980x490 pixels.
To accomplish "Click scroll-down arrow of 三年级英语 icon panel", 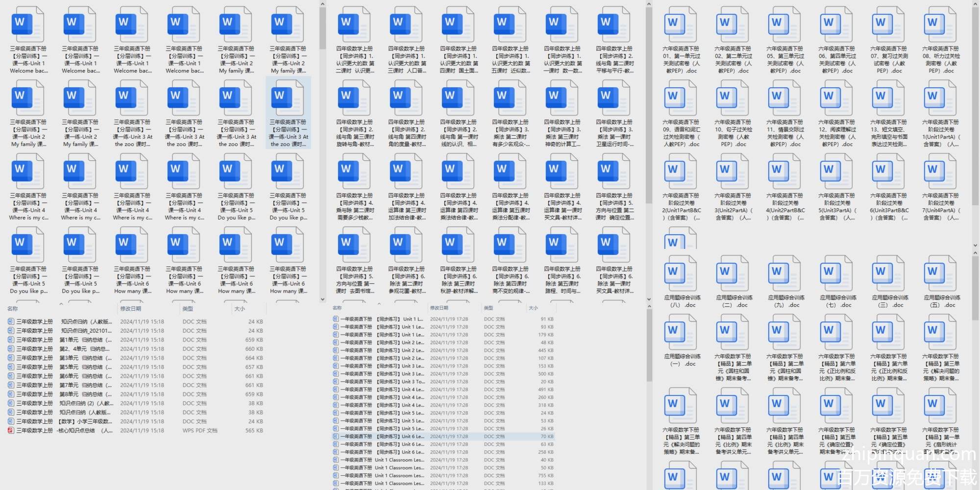I will coord(322,299).
